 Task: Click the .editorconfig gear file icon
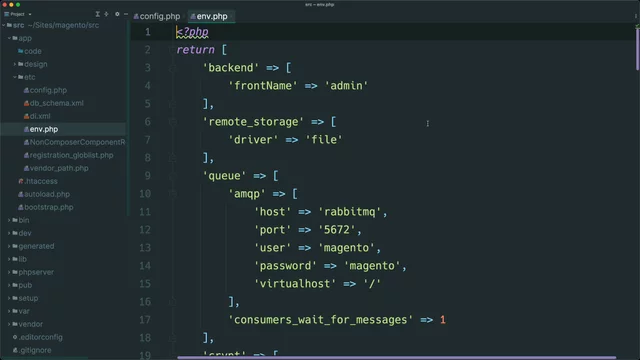point(15,338)
